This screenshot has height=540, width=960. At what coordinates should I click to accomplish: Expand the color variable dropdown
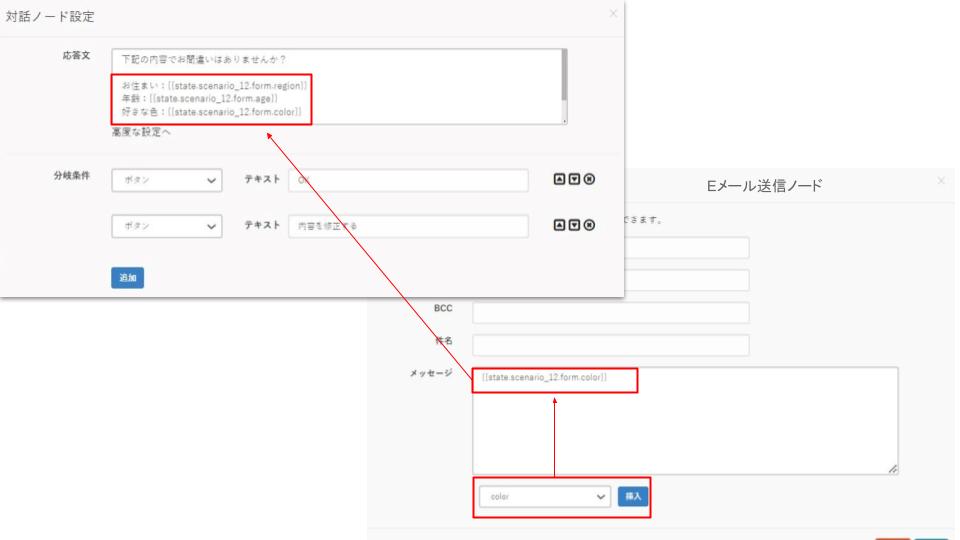[544, 496]
